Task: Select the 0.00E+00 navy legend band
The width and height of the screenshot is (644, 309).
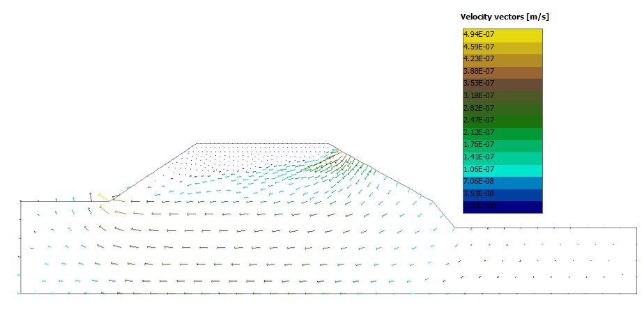Action: (x=503, y=207)
